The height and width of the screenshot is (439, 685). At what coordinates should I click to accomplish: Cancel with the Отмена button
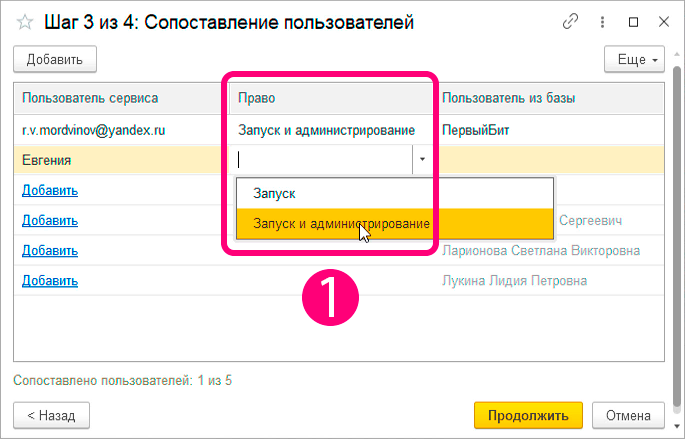click(x=628, y=415)
